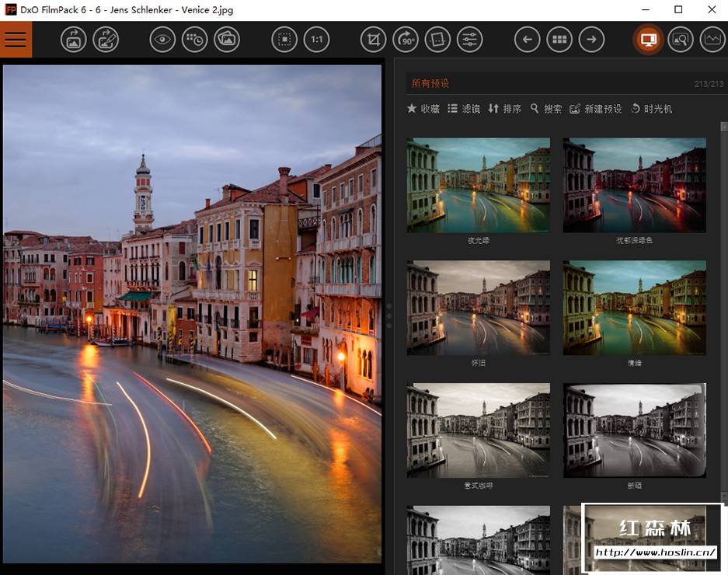The height and width of the screenshot is (575, 728).
Task: Open the adjustment sliders panel
Action: (468, 40)
